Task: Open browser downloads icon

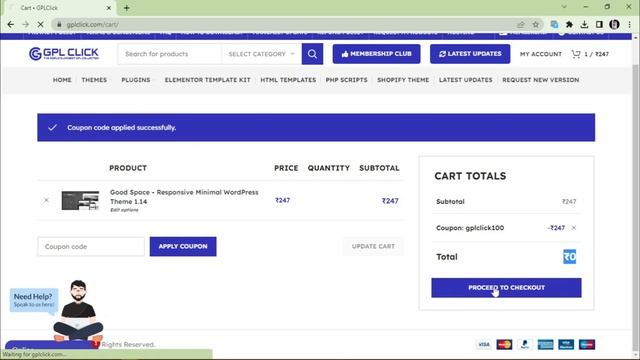Action: click(584, 24)
